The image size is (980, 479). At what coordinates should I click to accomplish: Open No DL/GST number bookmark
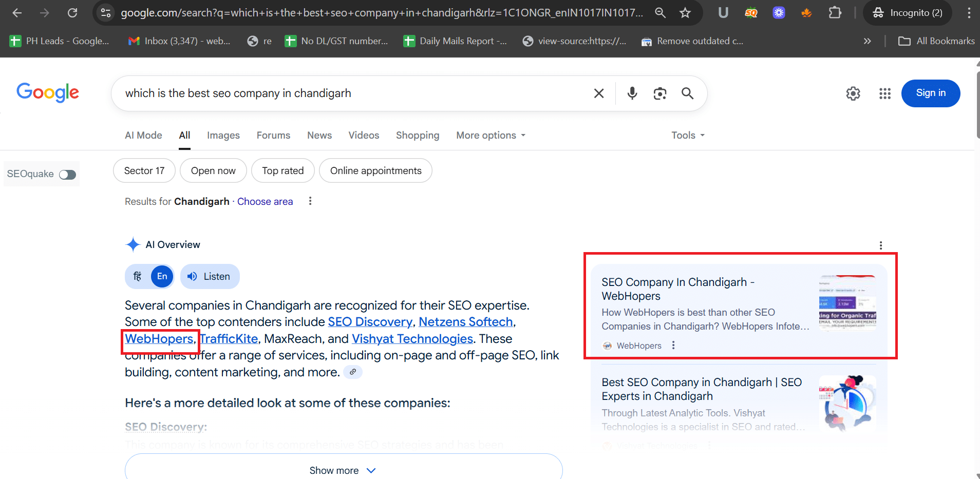pyautogui.click(x=336, y=41)
